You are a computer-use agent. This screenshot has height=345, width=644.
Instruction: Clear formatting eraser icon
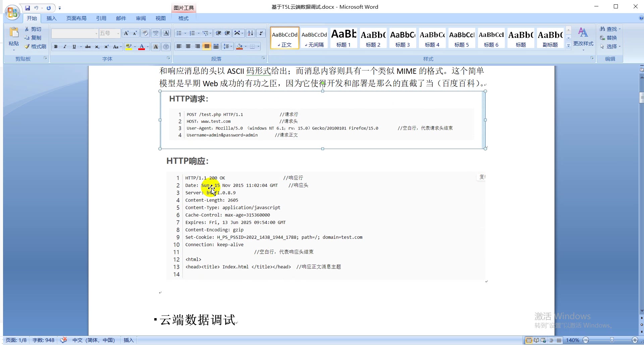click(145, 33)
